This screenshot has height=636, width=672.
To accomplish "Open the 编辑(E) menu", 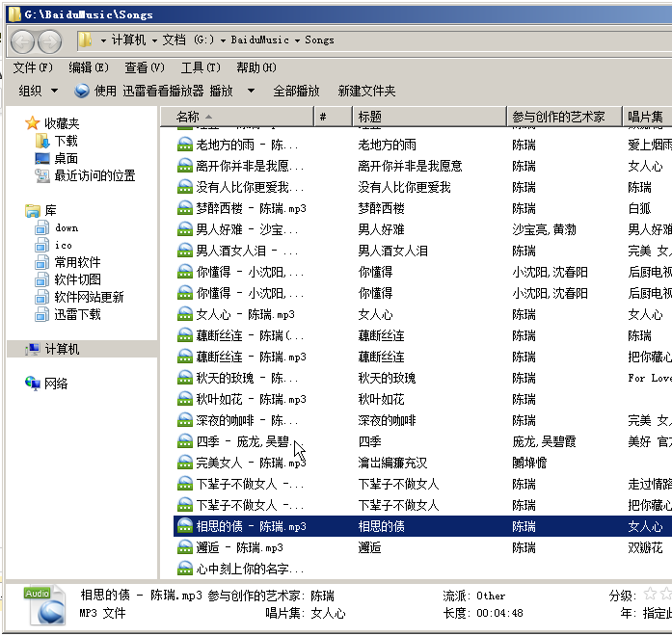I will tap(89, 67).
